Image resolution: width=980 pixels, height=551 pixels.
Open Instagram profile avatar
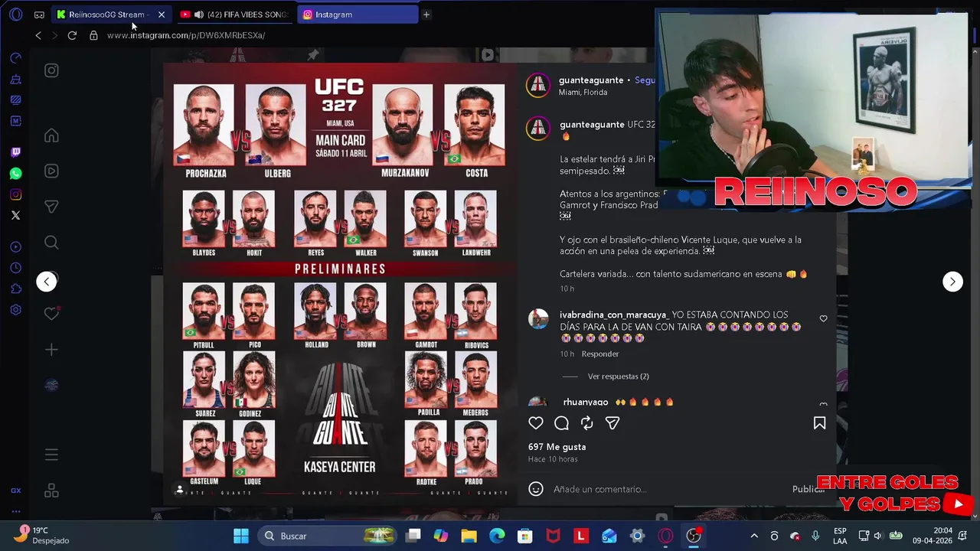coord(51,385)
